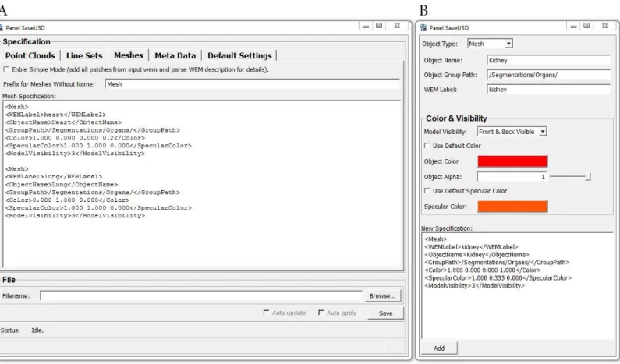620x364 pixels.
Task: Click the Color 1.000 0.000 0.000 1.000 line
Action: (x=483, y=270)
